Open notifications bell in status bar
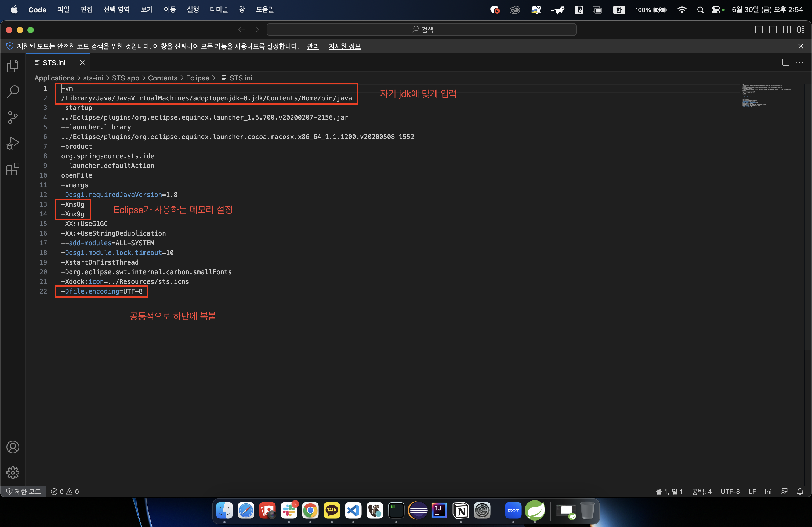812x527 pixels. 800,492
